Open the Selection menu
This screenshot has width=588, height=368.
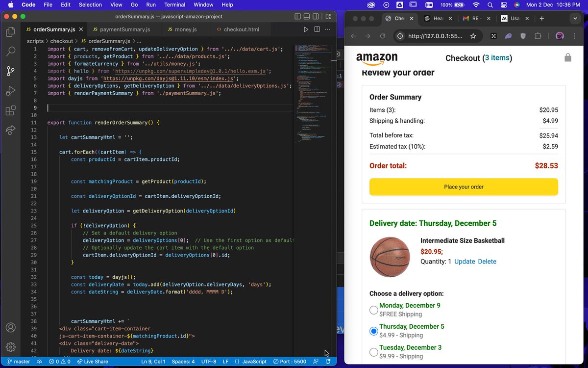pos(90,5)
